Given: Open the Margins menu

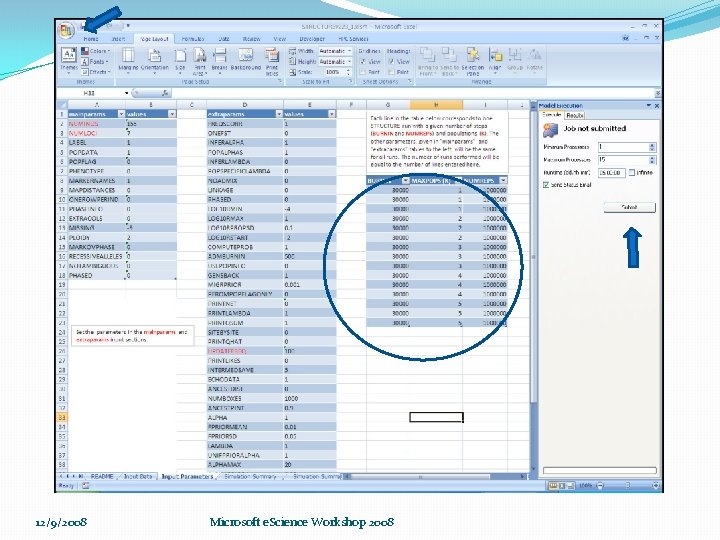Looking at the screenshot, I should pos(128,61).
